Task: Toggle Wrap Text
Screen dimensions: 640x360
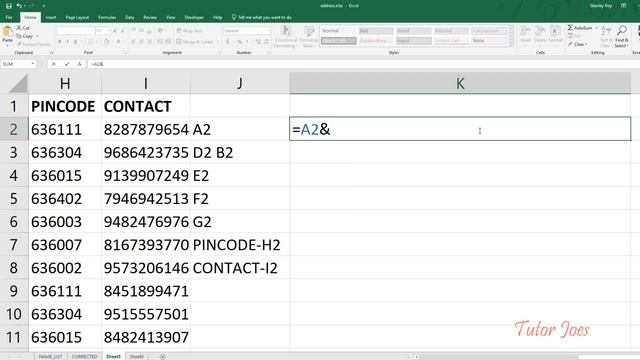Action: tap(189, 31)
